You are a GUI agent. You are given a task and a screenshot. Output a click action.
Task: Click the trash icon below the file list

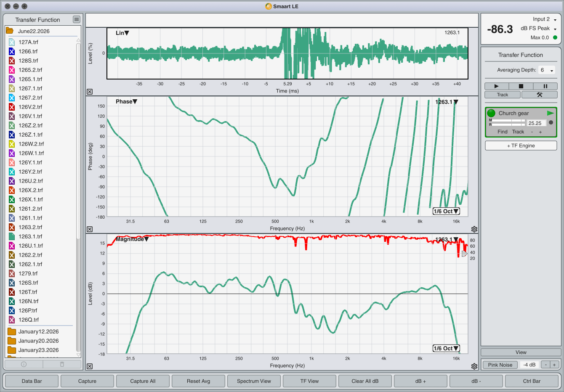62,364
